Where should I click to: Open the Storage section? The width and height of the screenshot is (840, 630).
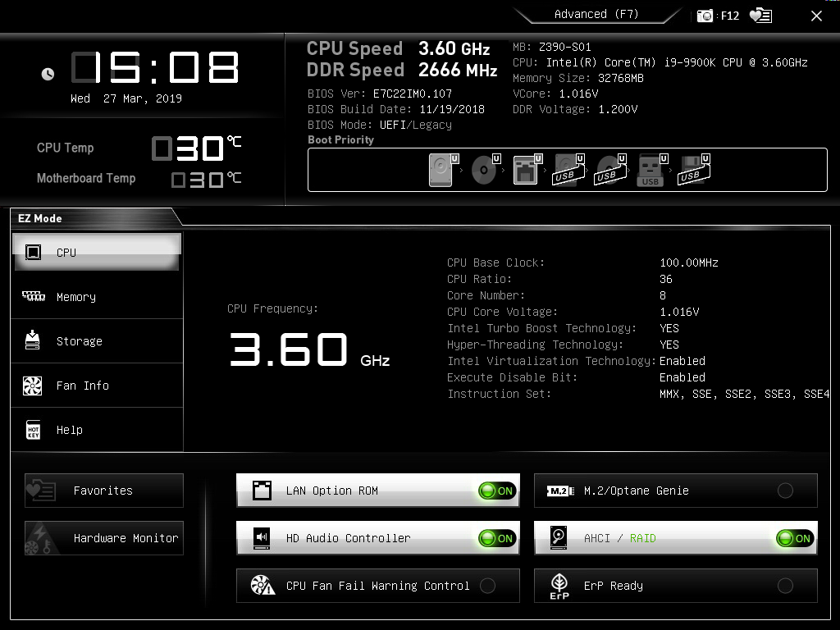pyautogui.click(x=97, y=340)
